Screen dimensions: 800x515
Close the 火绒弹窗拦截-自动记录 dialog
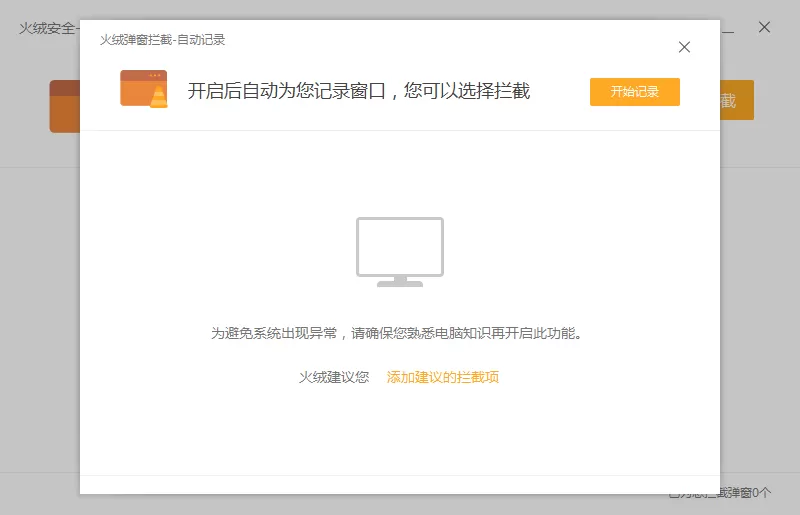tap(684, 47)
